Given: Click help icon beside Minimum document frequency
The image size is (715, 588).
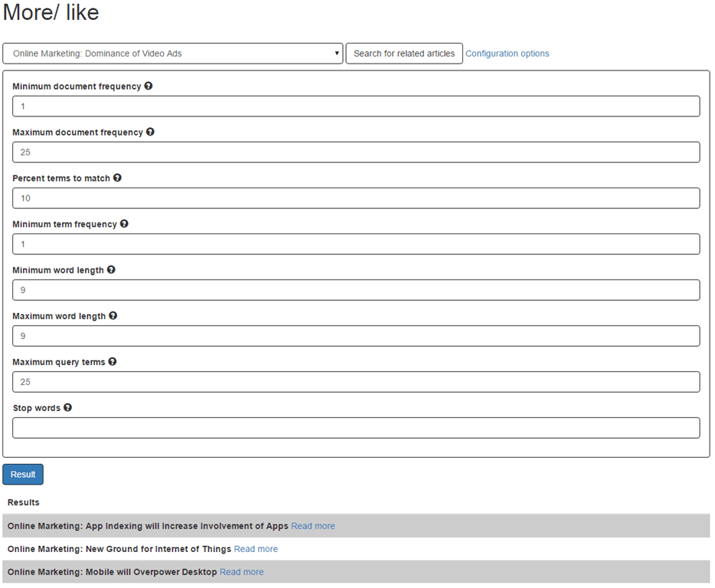Looking at the screenshot, I should 149,86.
